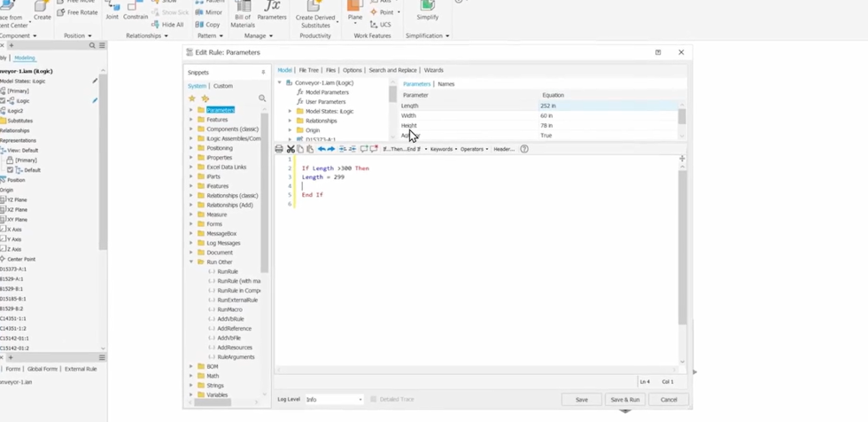Open the fx Parameters ribbon tool
This screenshot has height=422, width=868.
tap(272, 9)
